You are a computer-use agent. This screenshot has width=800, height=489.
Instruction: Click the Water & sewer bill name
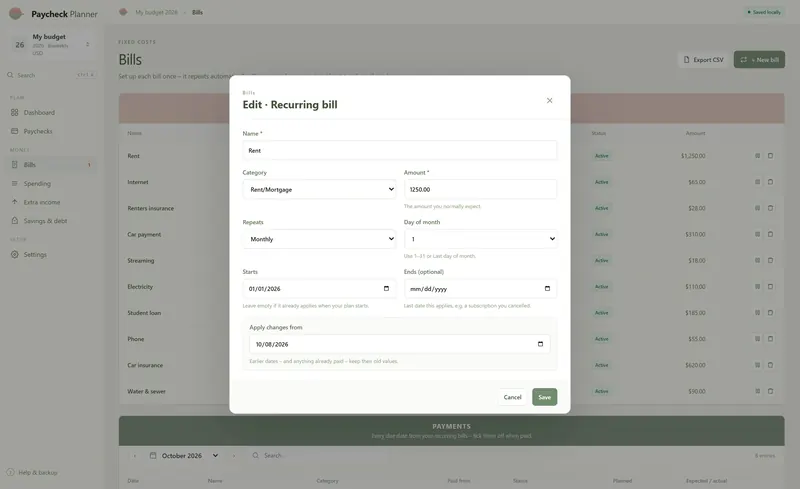point(146,392)
